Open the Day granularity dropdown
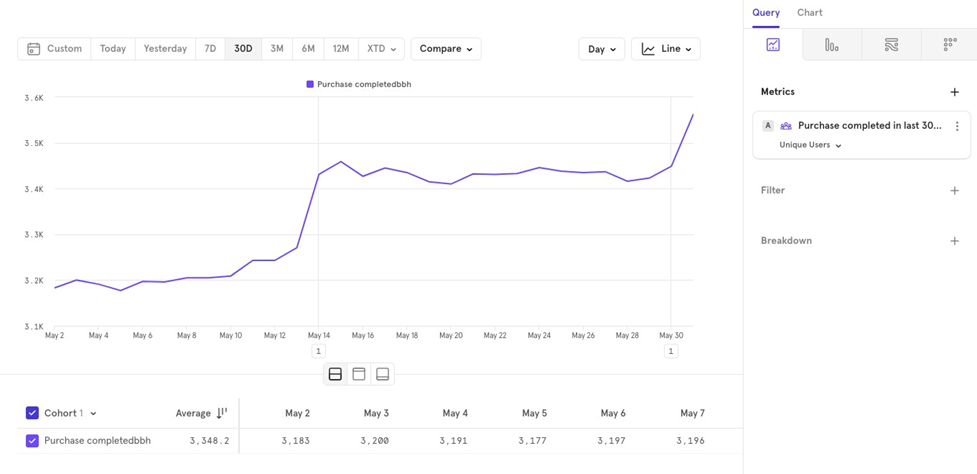The width and height of the screenshot is (977, 474). click(602, 49)
